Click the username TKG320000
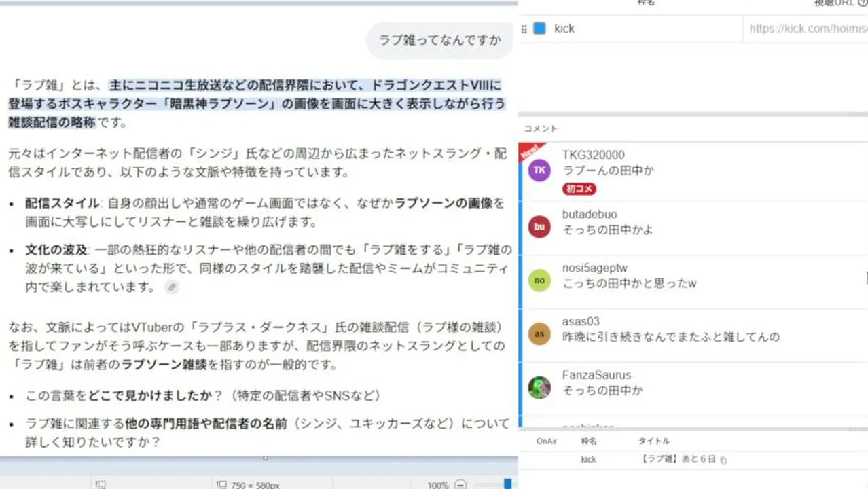The height and width of the screenshot is (489, 868). 594,155
